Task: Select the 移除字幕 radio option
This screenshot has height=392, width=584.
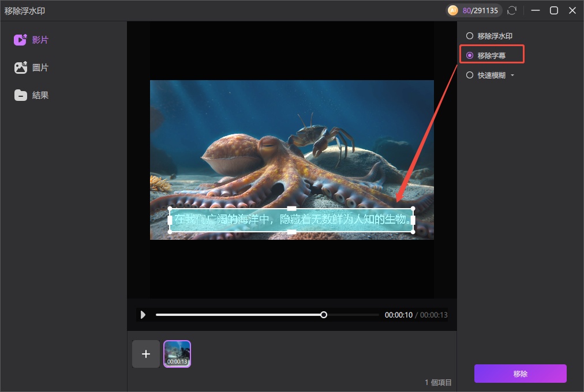Action: point(470,55)
